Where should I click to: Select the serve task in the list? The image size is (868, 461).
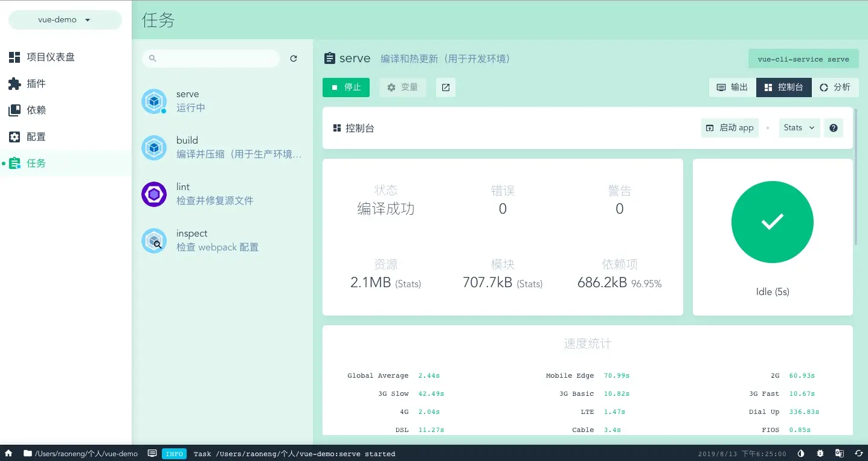(222, 101)
